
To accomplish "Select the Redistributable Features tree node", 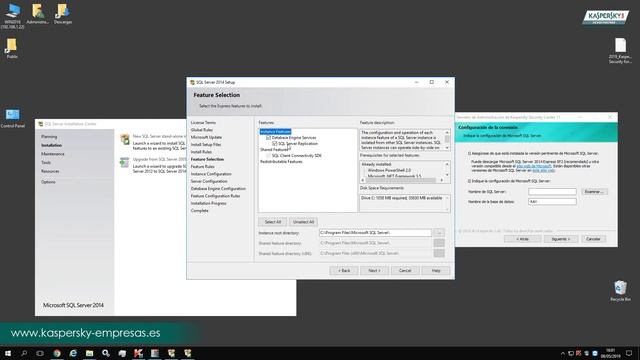I will coord(281,162).
